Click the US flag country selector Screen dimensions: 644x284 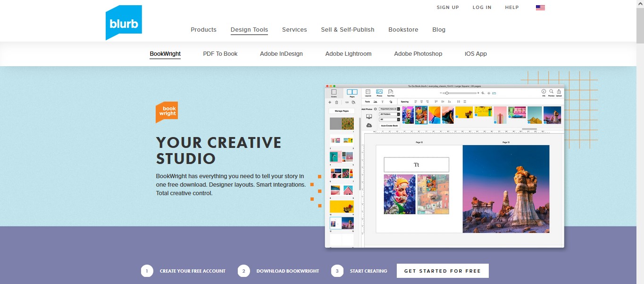point(540,8)
